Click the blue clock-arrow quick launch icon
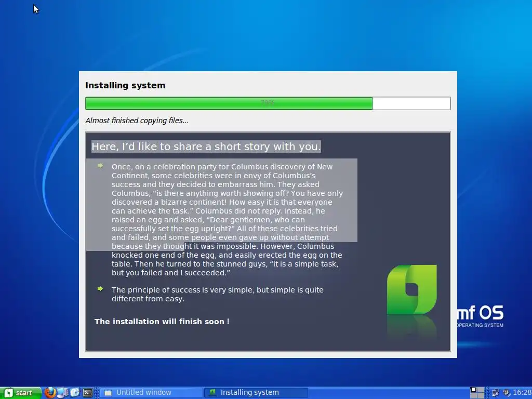532x399 pixels. (x=75, y=393)
